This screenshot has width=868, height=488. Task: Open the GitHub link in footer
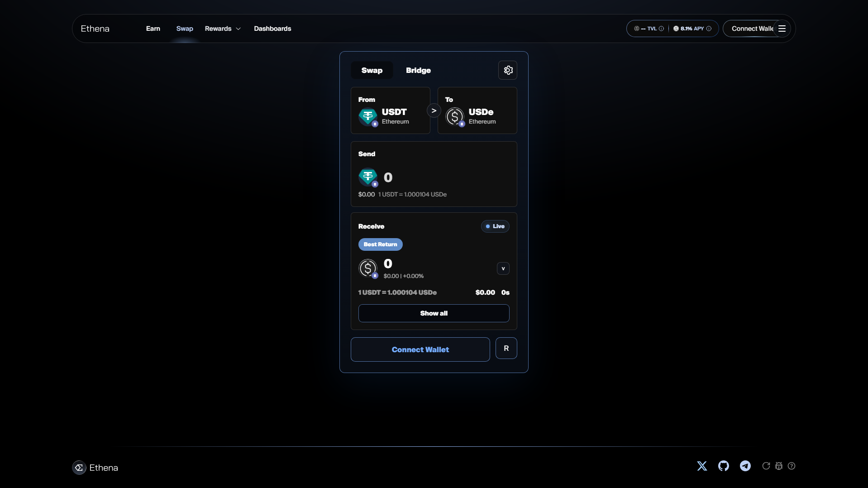pyautogui.click(x=724, y=466)
